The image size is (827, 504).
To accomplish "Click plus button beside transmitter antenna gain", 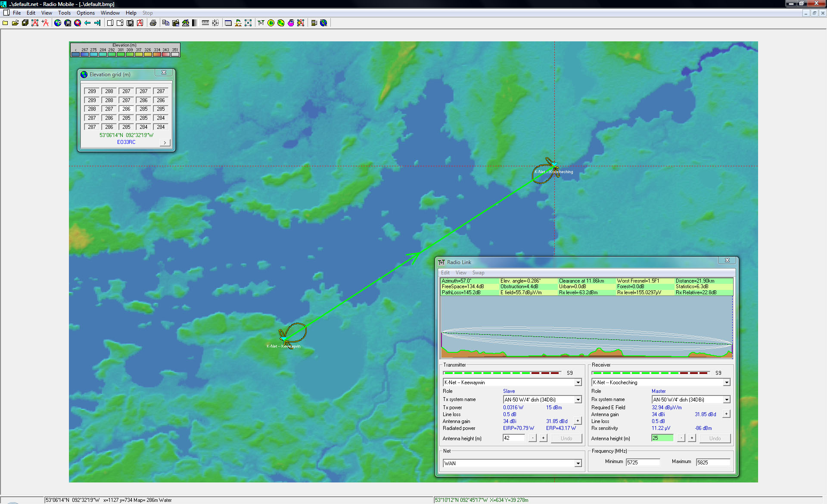I will pyautogui.click(x=578, y=421).
